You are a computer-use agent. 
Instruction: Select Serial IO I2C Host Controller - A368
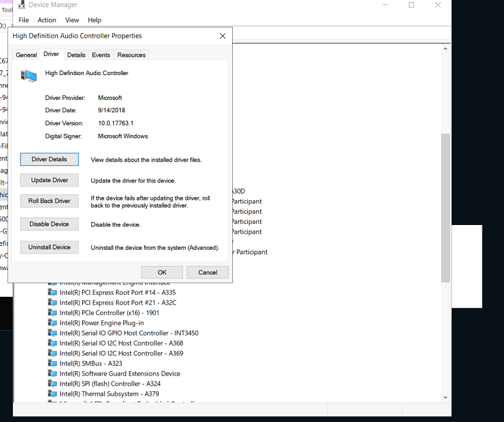(121, 343)
